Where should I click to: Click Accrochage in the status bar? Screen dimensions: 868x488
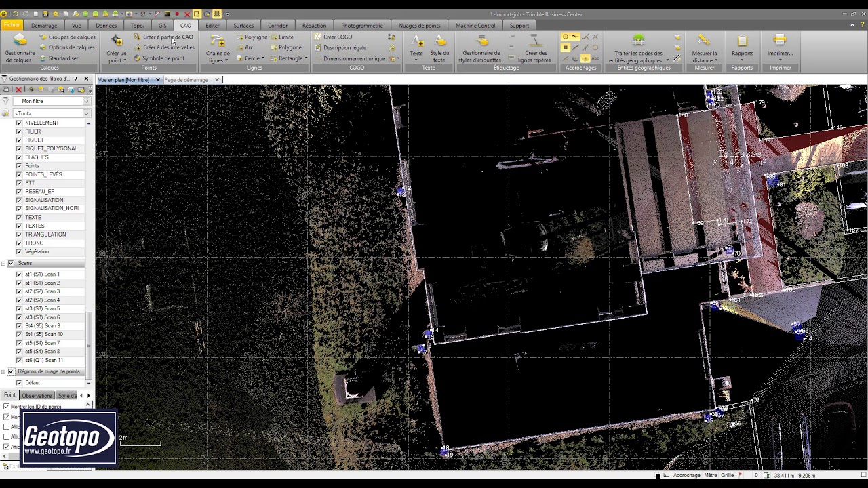(x=687, y=476)
